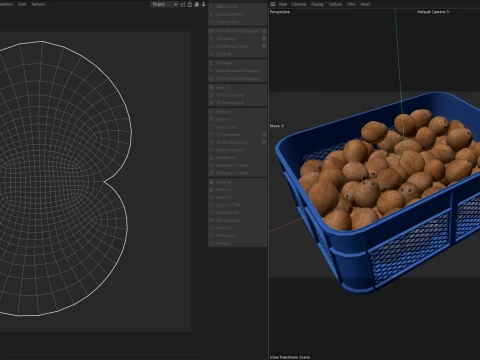Open the viewport Filter menu

(x=351, y=4)
